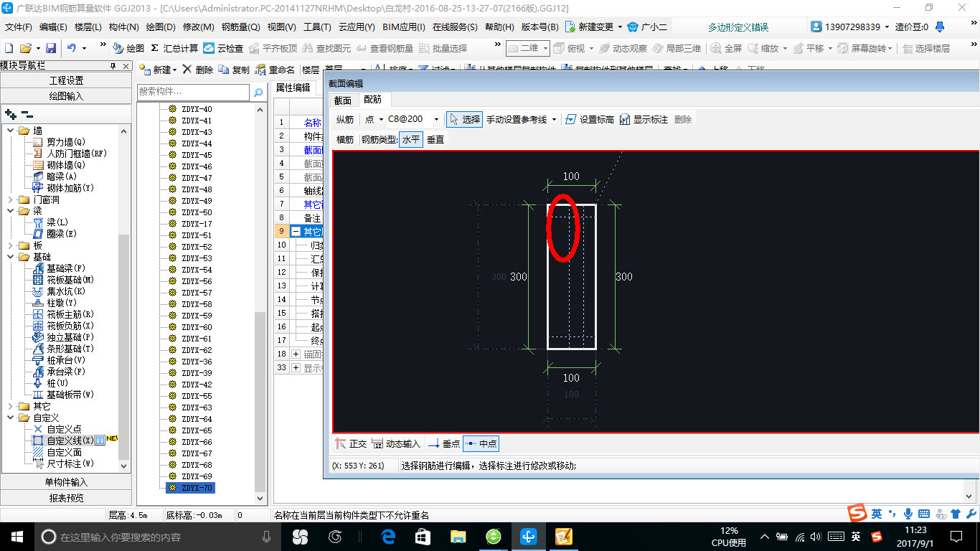Expand the 门窗洞 tree node

pos(11,199)
